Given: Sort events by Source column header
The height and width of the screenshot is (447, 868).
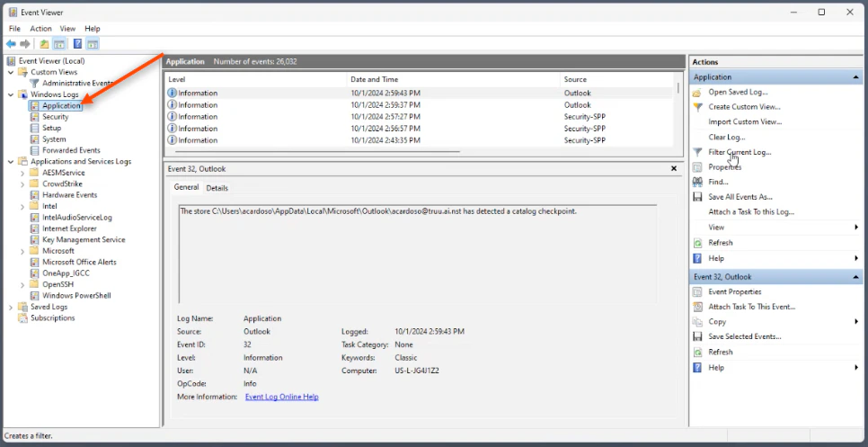Looking at the screenshot, I should click(x=616, y=79).
